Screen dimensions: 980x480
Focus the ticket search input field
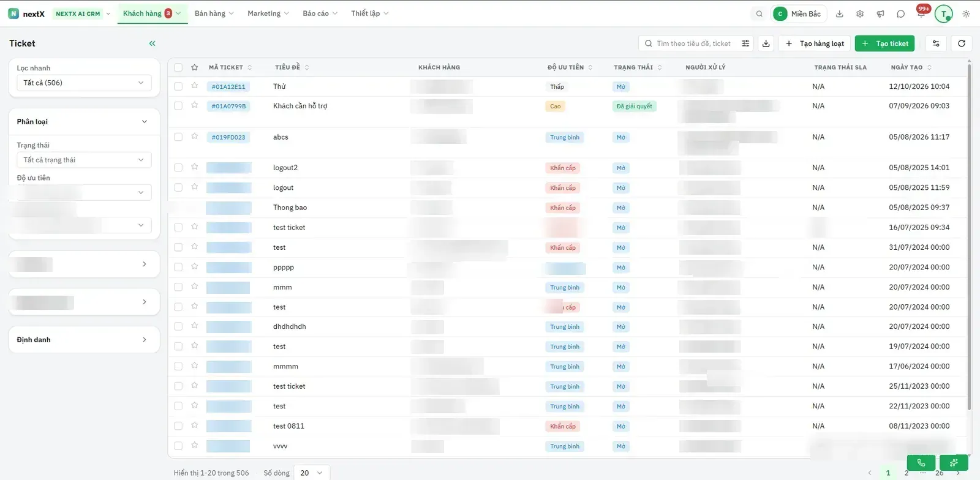click(x=693, y=43)
